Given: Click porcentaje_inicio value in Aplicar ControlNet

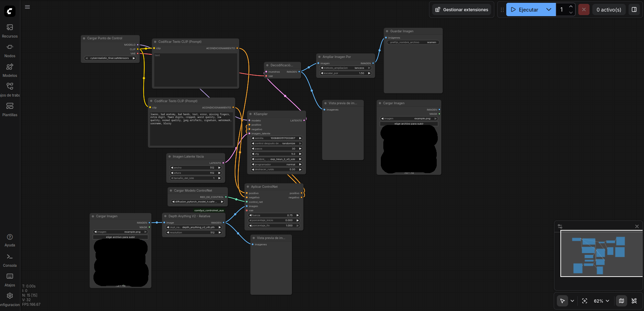Looking at the screenshot, I should click(274, 220).
